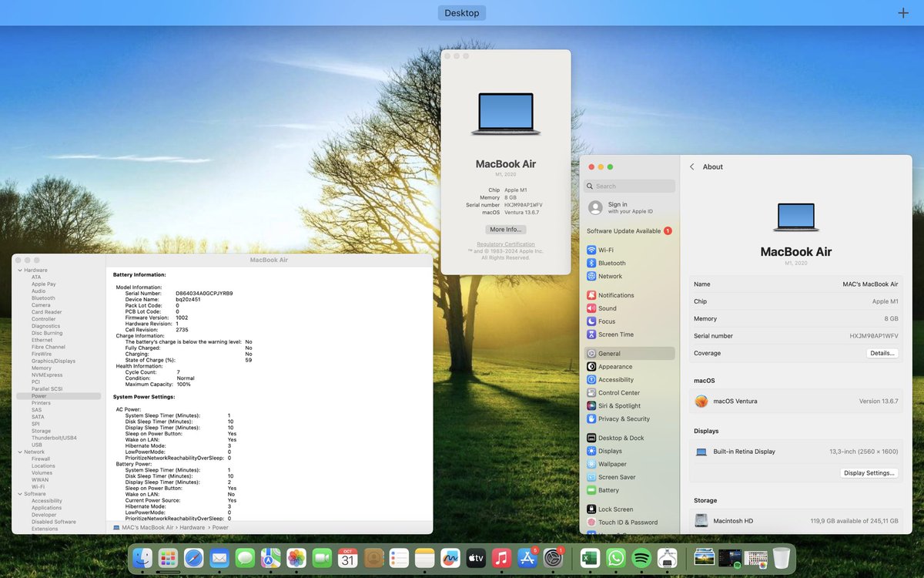Screen dimensions: 924x578
Task: Click More Info button in About window
Action: click(506, 230)
